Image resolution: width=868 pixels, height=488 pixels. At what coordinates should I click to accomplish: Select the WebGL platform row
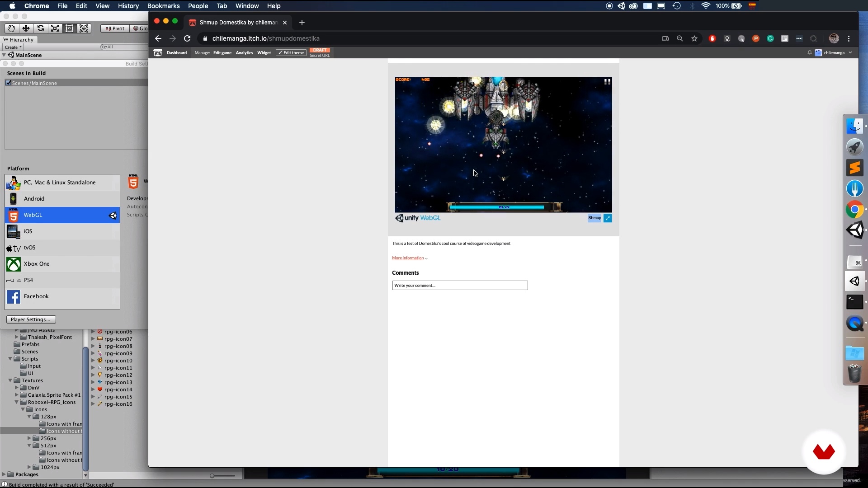(x=62, y=215)
